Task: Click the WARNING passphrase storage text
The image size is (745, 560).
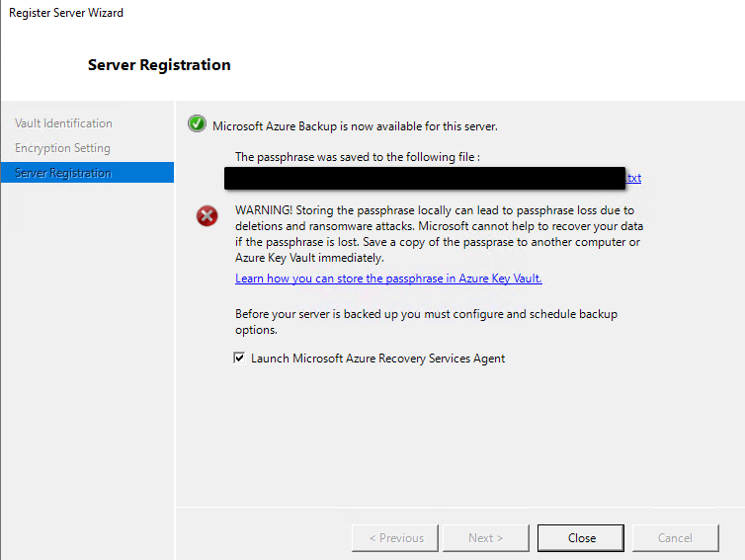Action: pyautogui.click(x=439, y=234)
